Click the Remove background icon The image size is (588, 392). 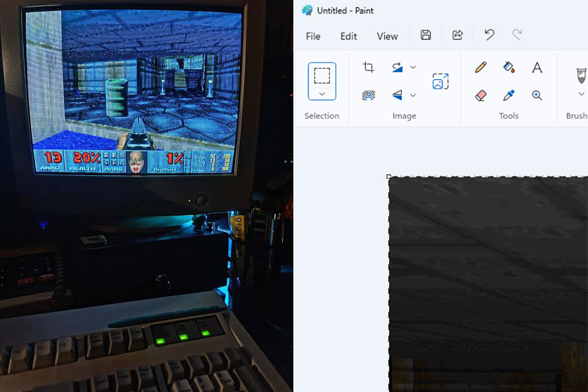coord(368,96)
